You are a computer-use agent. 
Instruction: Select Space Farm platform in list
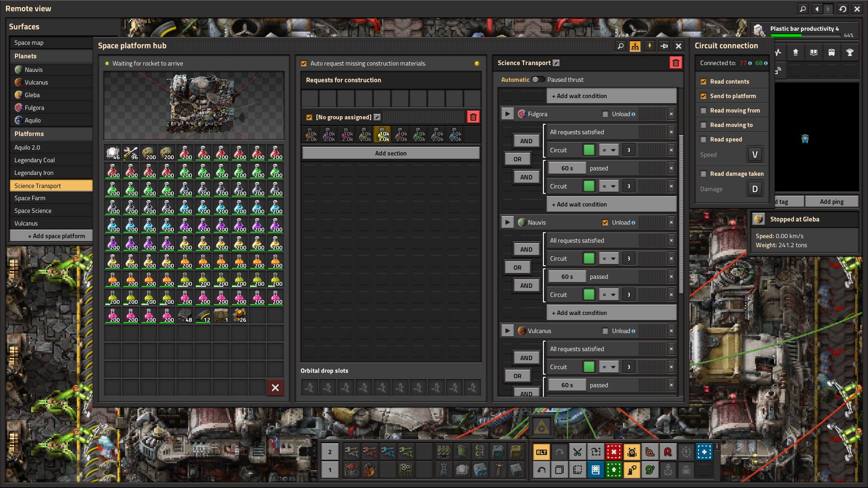(30, 198)
